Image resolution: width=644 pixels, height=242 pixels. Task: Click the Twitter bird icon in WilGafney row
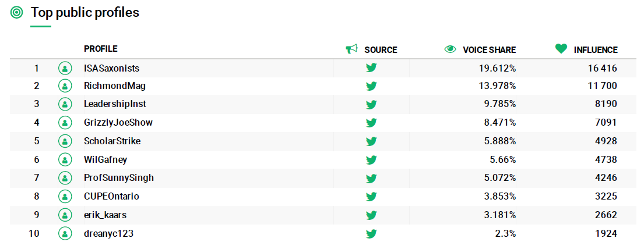click(371, 159)
